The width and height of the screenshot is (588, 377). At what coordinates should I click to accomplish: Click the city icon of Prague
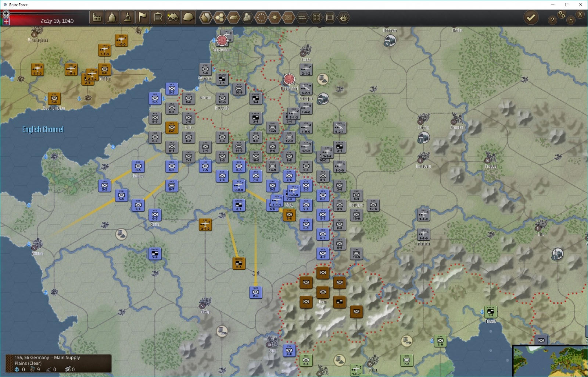pos(489,158)
